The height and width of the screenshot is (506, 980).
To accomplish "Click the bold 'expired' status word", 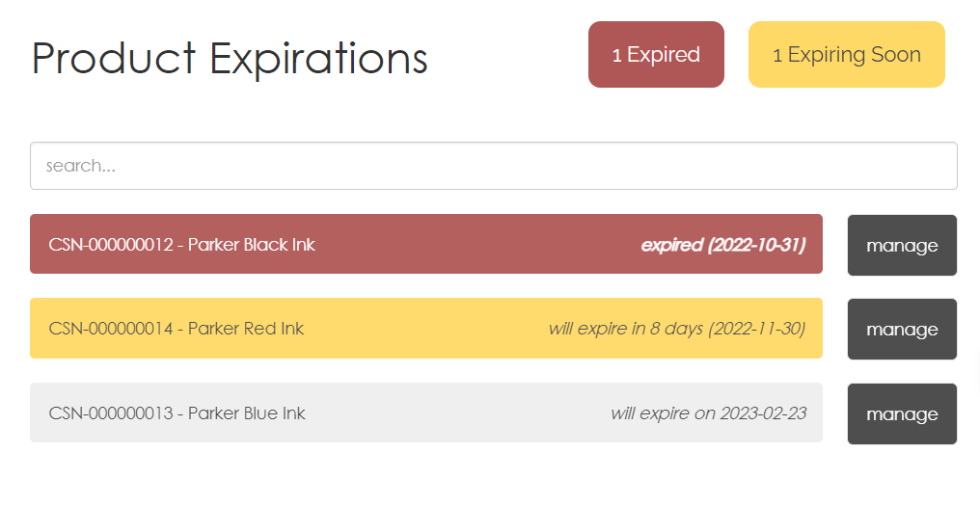I will 671,245.
